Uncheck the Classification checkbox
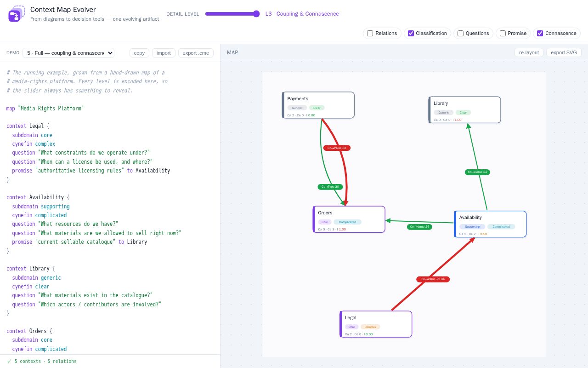This screenshot has width=588, height=368. [x=411, y=34]
